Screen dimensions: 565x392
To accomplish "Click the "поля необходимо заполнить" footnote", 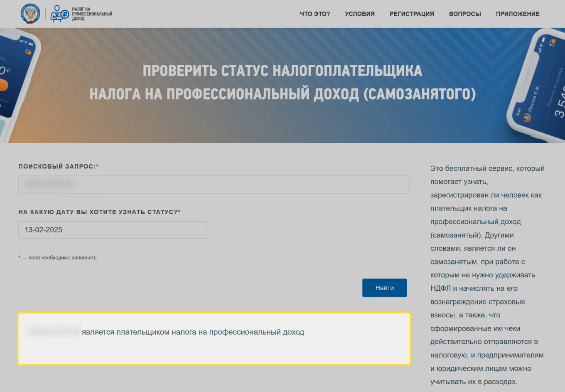I will (57, 257).
